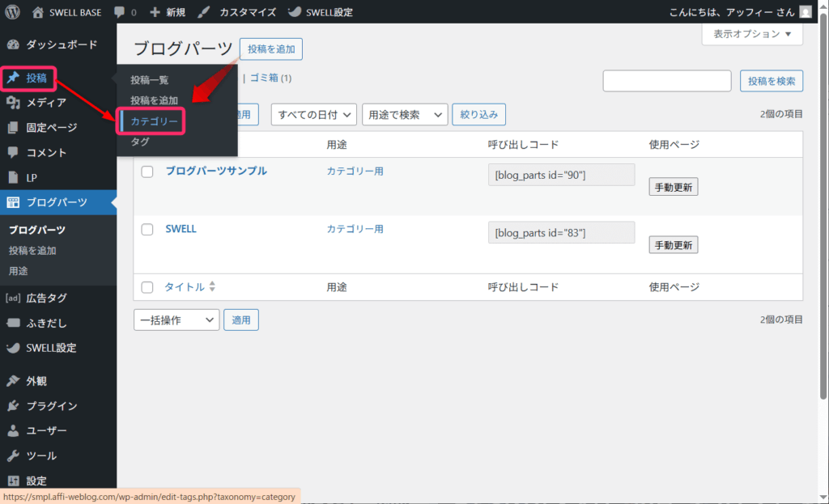Toggle the select-all checkbox in table footer
Viewport: 829px width, 504px height.
[x=147, y=287]
